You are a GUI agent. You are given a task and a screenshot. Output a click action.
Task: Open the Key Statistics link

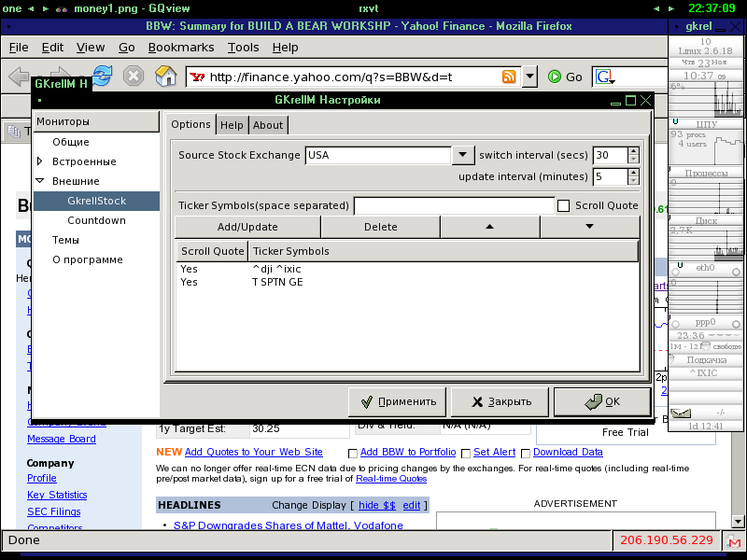point(57,496)
